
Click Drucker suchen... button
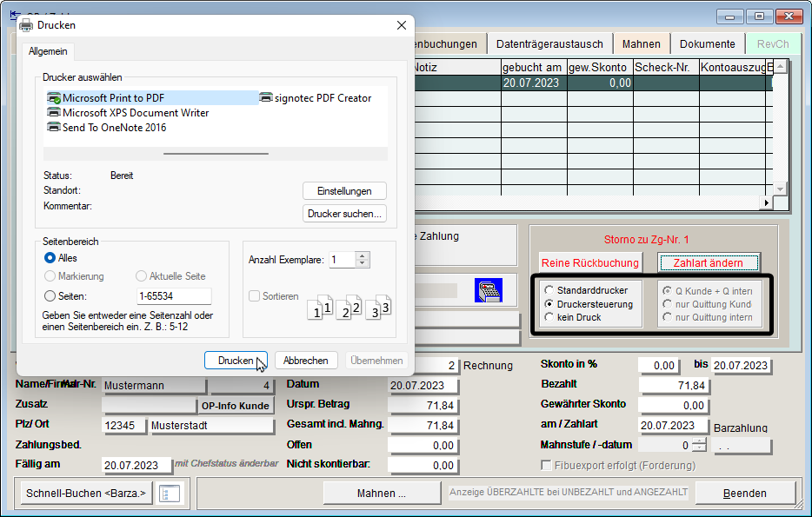click(344, 214)
